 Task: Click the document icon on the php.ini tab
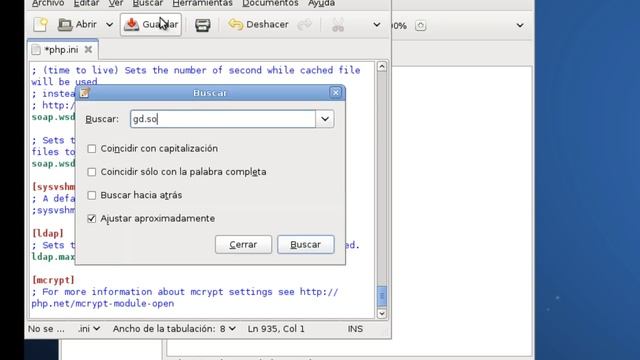click(x=36, y=50)
